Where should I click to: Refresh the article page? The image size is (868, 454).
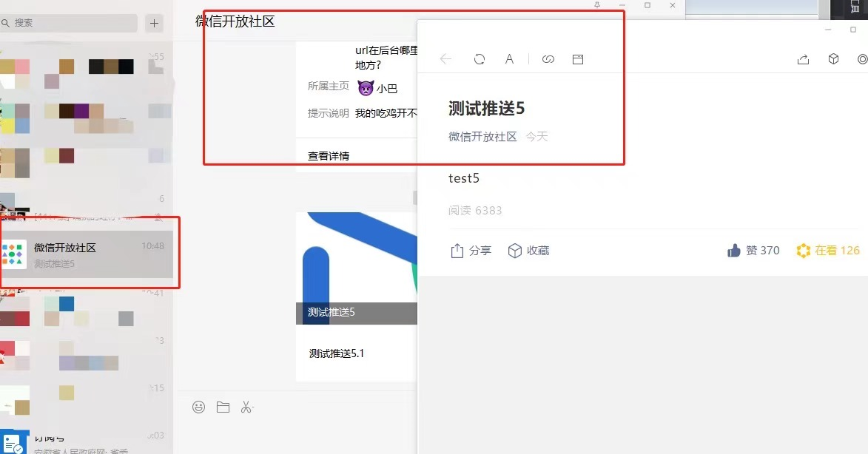pyautogui.click(x=480, y=59)
